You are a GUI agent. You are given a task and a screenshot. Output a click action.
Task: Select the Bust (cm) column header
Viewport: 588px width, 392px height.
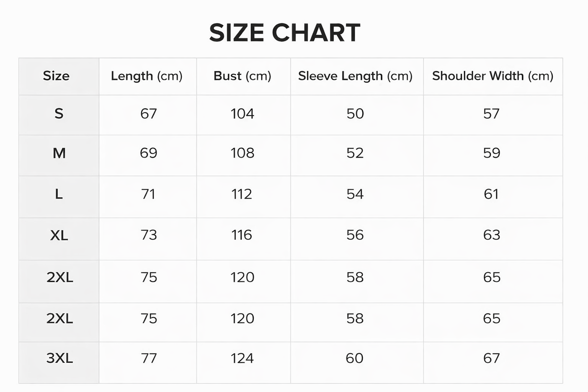tap(242, 76)
